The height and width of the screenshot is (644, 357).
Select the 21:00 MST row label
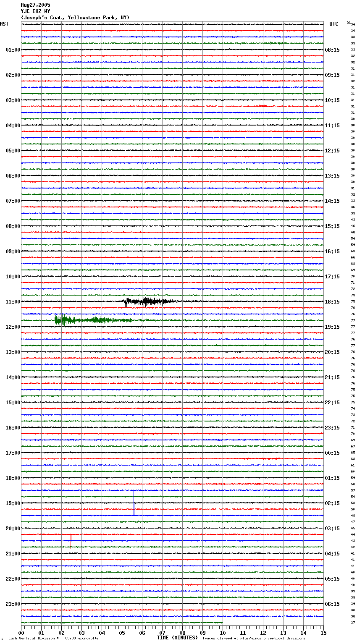(x=13, y=554)
